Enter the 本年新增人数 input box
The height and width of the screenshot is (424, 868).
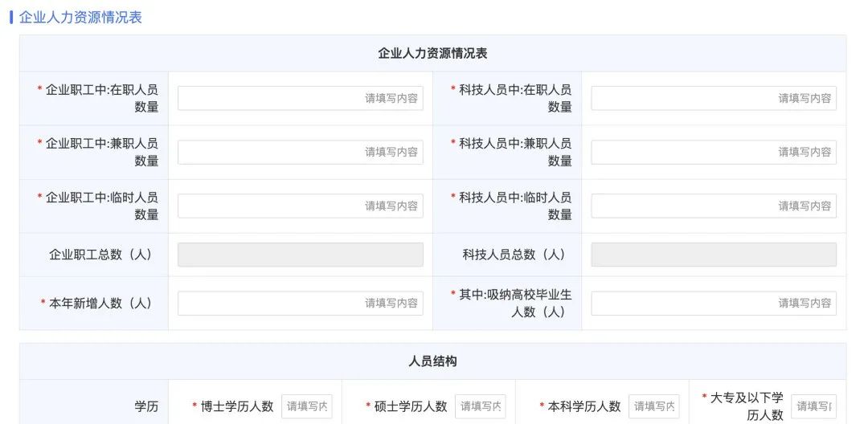300,303
